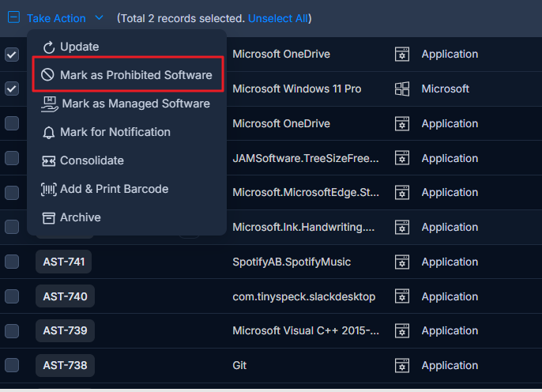Click the Application label in the SpotifyAB row
The width and height of the screenshot is (542, 392).
(450, 262)
